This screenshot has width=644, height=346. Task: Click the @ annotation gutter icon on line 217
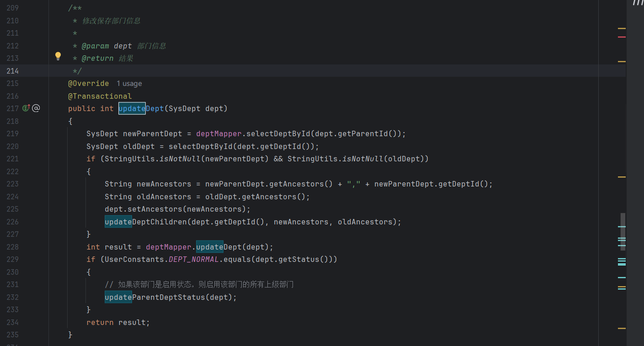[36, 108]
